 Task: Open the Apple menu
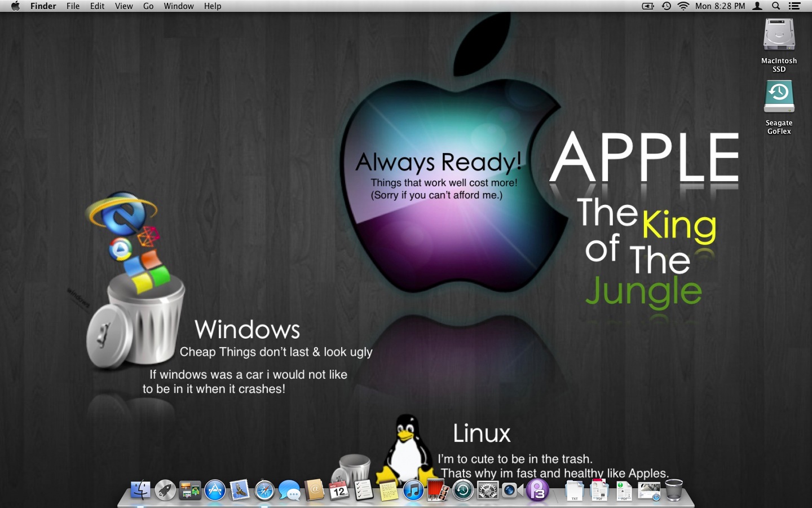(15, 6)
